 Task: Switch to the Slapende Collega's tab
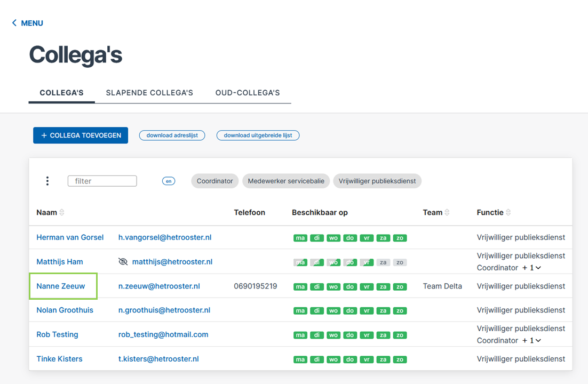tap(149, 93)
